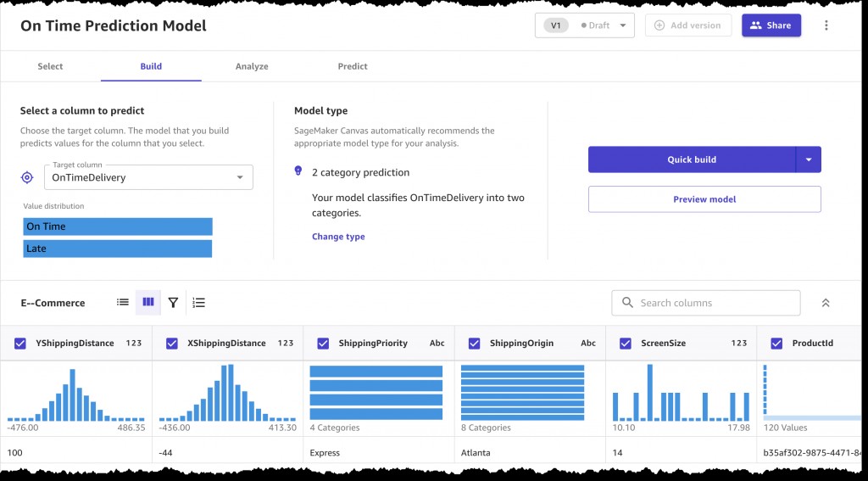Click the YShippingDistance histogram chart
Image resolution: width=868 pixels, height=481 pixels.
(x=75, y=394)
